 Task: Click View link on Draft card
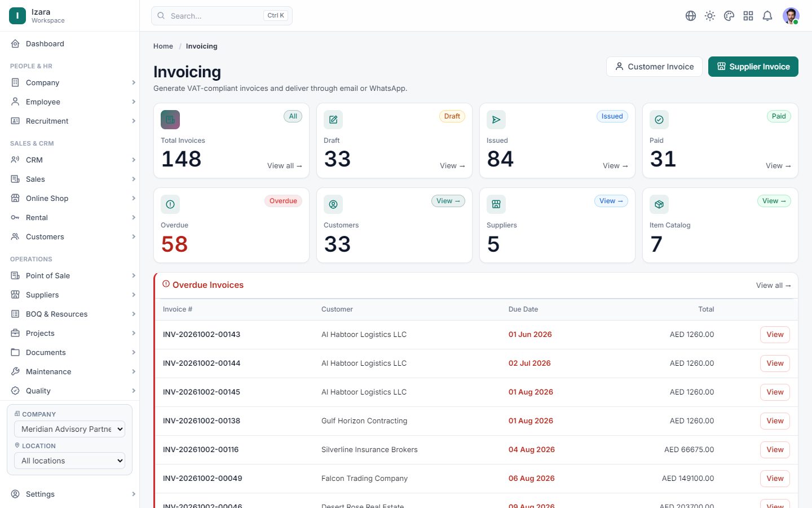pos(452,165)
